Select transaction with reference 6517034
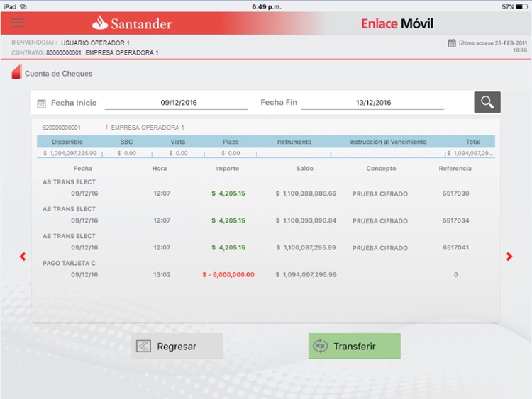The width and height of the screenshot is (532, 399). point(455,220)
